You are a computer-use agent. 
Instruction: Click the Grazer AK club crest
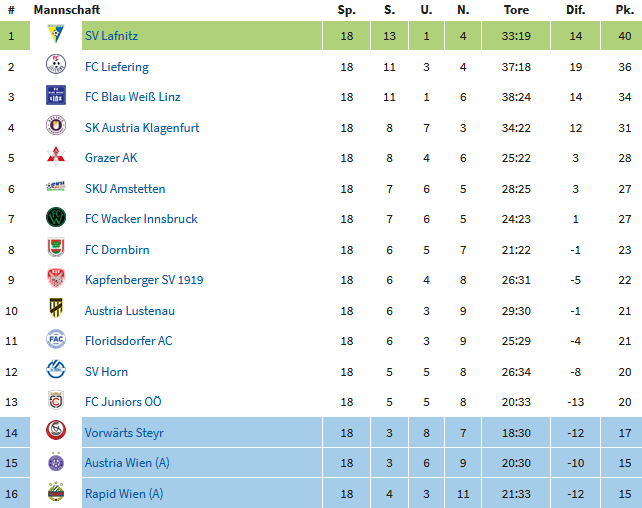(56, 156)
